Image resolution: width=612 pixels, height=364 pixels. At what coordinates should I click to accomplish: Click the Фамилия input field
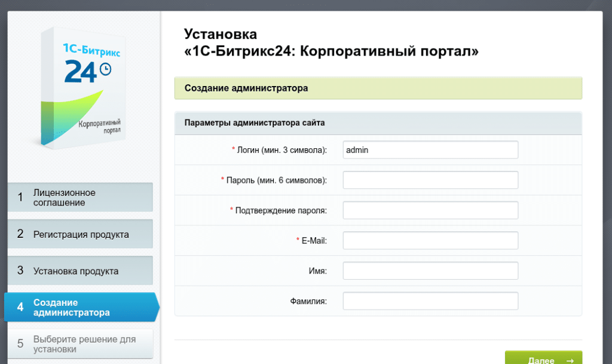(x=430, y=301)
